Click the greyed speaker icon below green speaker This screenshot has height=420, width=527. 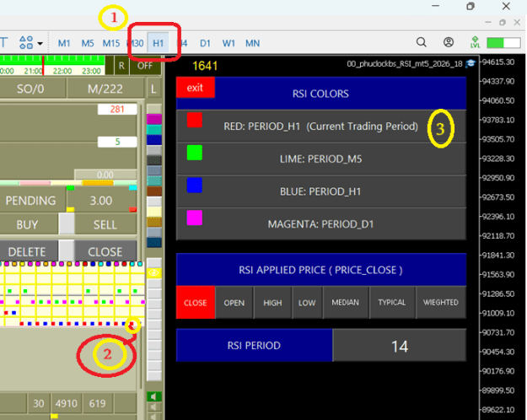click(154, 407)
